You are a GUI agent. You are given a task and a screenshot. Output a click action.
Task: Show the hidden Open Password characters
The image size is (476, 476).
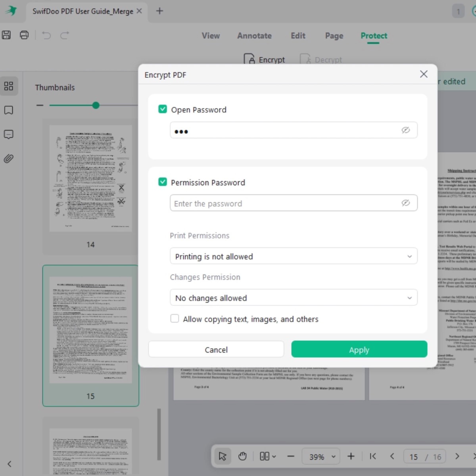coord(406,130)
